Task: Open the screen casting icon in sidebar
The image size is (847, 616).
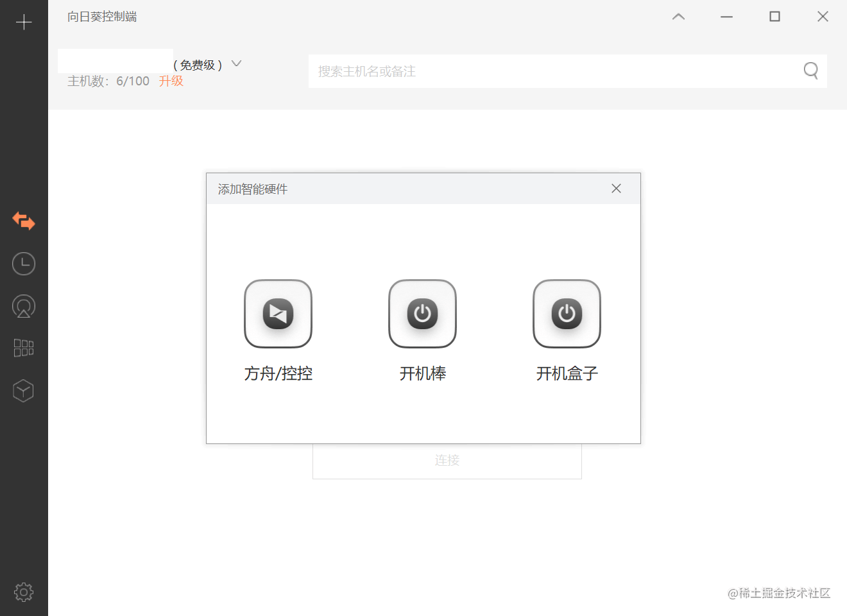Action: pyautogui.click(x=24, y=306)
